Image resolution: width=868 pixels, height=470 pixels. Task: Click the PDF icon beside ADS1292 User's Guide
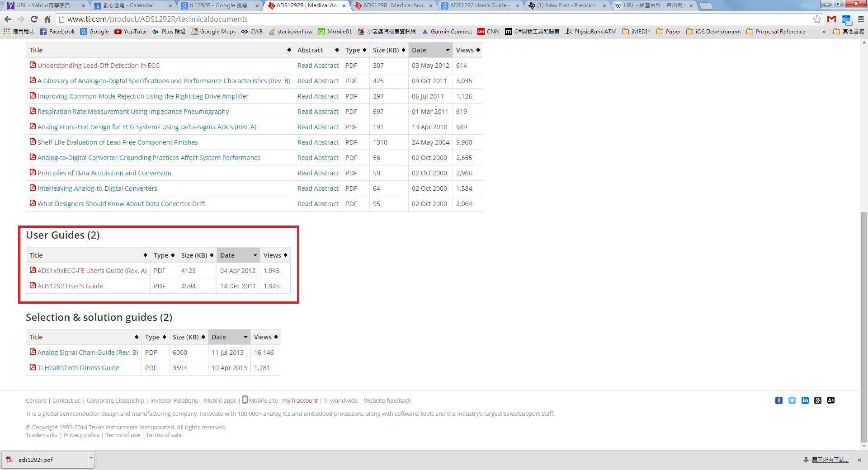click(x=33, y=286)
